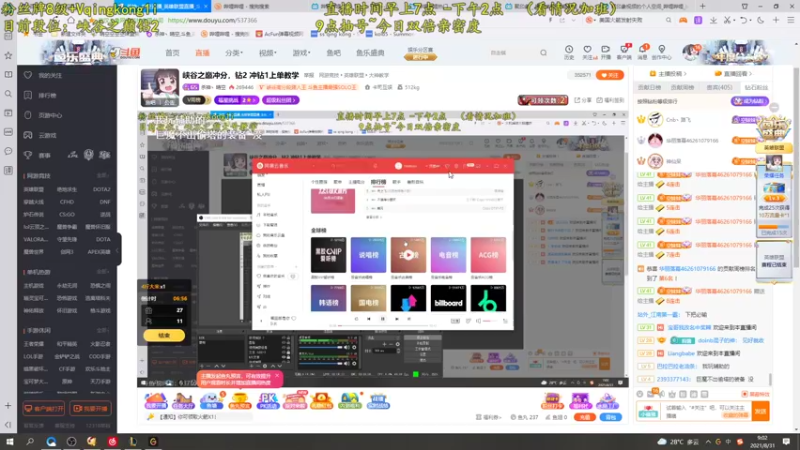This screenshot has height=450, width=800.
Task: Click the 鱼塘 icon below the player
Action: 211,401
